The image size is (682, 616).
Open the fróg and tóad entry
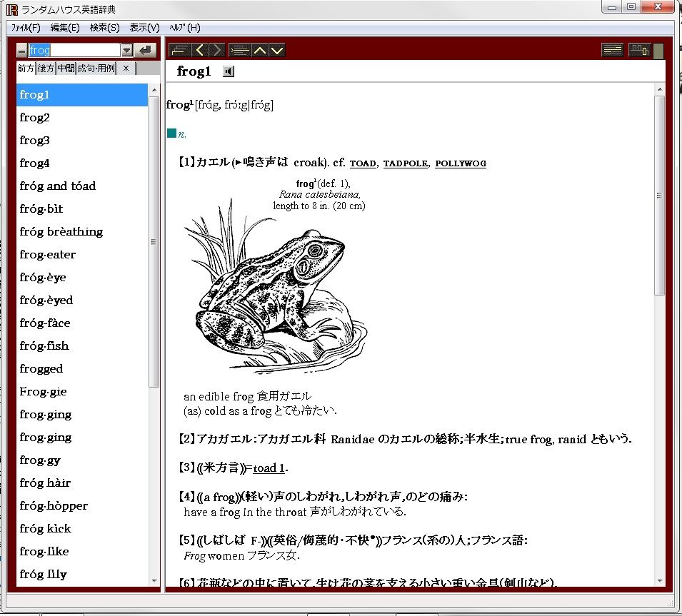click(82, 186)
